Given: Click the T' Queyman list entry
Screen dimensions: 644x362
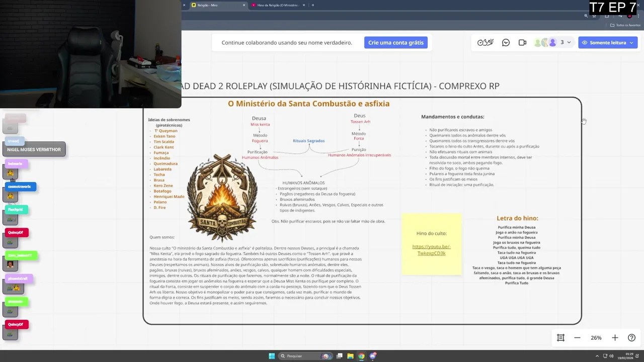Looking at the screenshot, I should (x=166, y=131).
